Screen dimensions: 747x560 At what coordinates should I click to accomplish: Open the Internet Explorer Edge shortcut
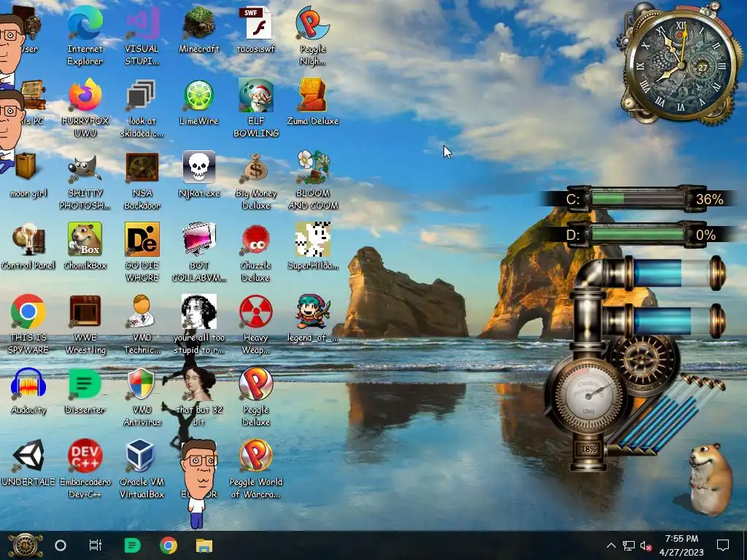(x=85, y=24)
